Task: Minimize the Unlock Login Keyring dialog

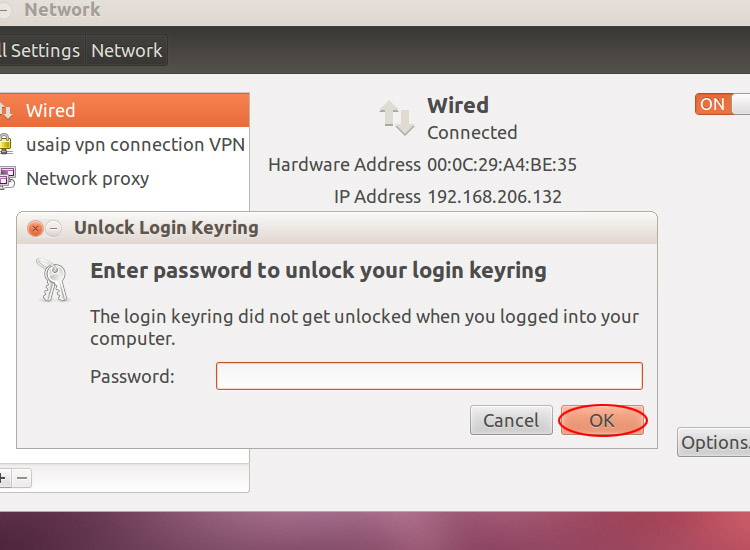Action: (x=54, y=229)
